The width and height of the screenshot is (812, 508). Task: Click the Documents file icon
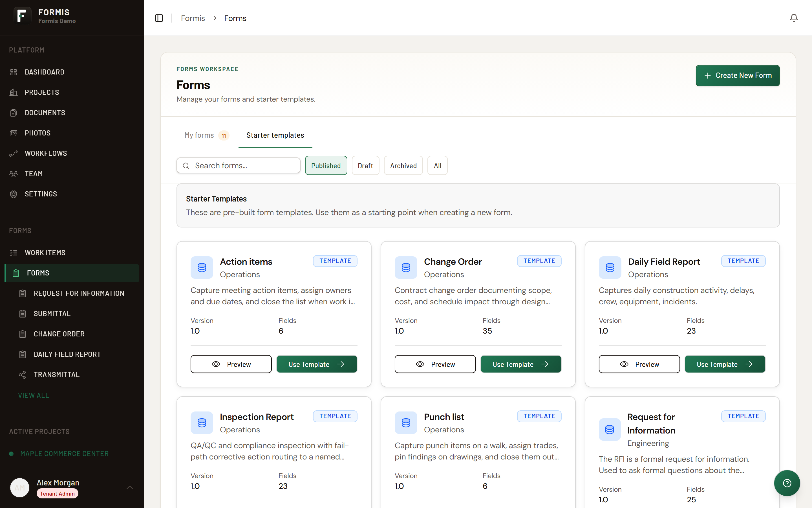[x=14, y=113]
